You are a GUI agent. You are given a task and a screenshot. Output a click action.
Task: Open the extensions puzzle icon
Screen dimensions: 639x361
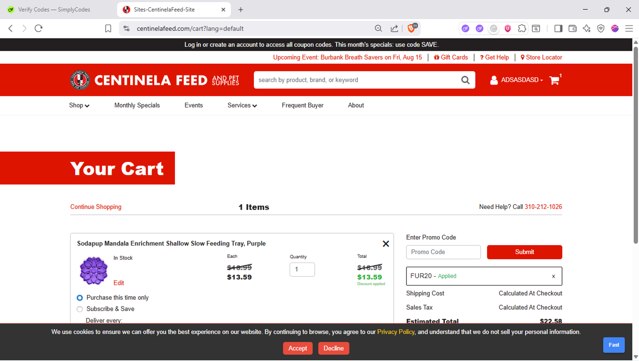click(522, 29)
